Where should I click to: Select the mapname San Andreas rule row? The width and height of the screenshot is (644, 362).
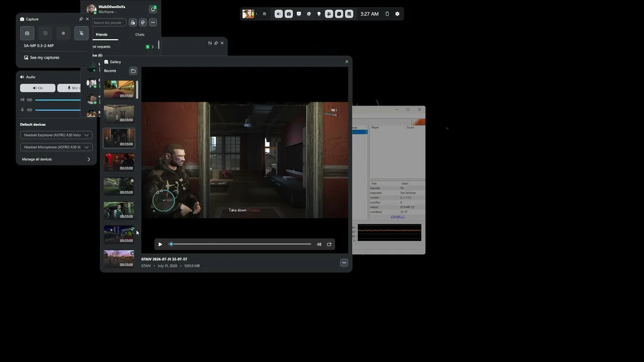pyautogui.click(x=397, y=193)
